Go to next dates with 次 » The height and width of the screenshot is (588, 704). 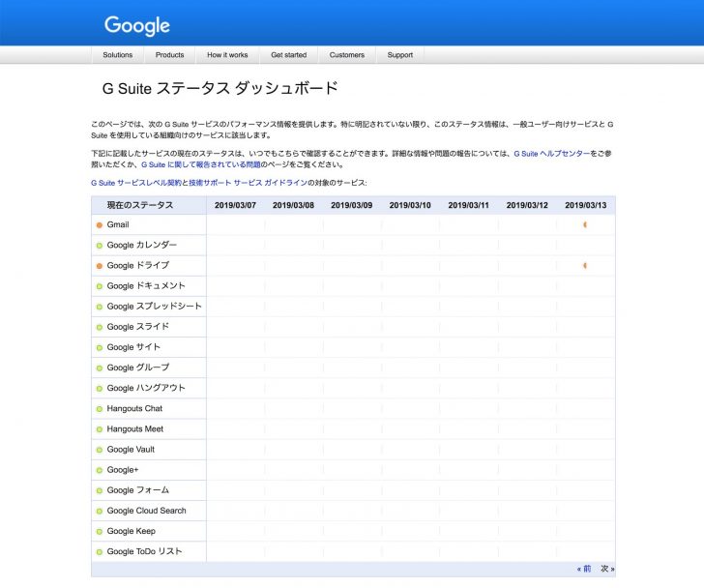click(x=607, y=569)
